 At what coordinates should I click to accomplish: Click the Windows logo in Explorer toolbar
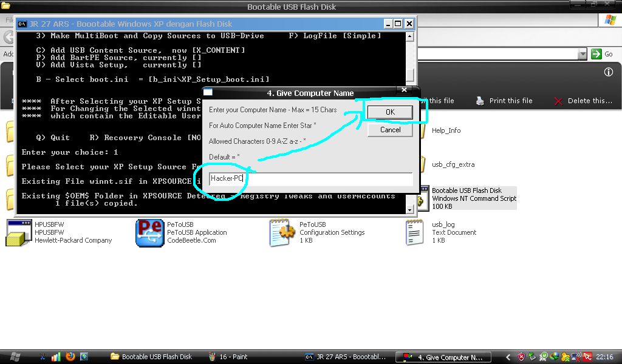point(610,20)
